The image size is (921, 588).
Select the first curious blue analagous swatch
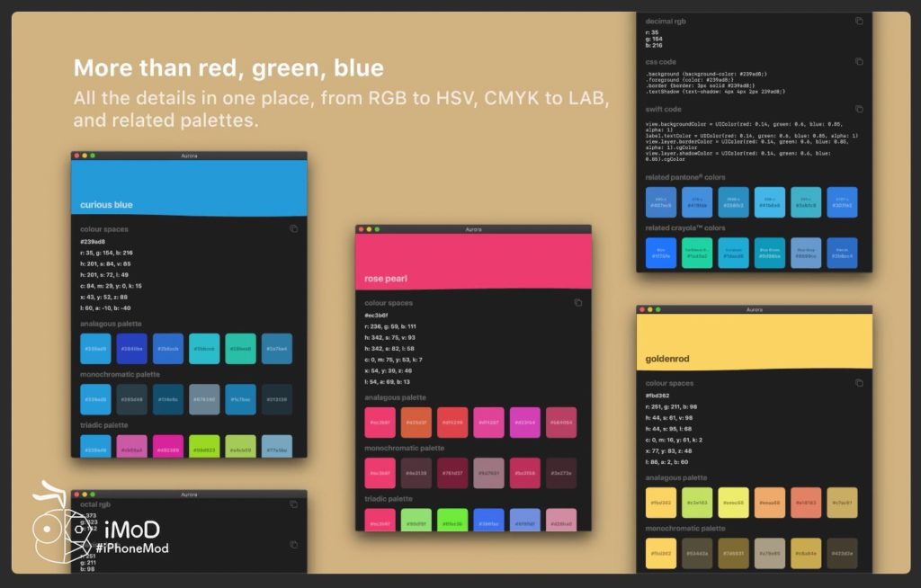point(95,349)
